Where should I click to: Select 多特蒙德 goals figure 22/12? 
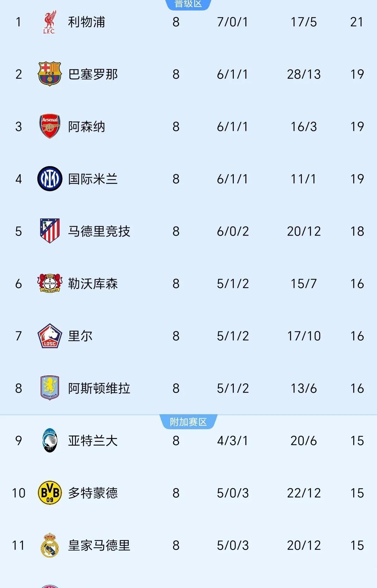coord(304,493)
